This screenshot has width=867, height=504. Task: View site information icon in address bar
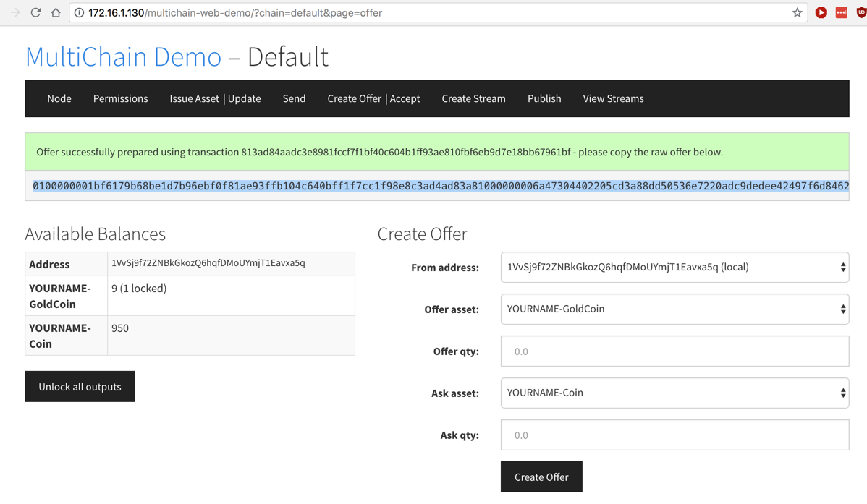pyautogui.click(x=80, y=13)
